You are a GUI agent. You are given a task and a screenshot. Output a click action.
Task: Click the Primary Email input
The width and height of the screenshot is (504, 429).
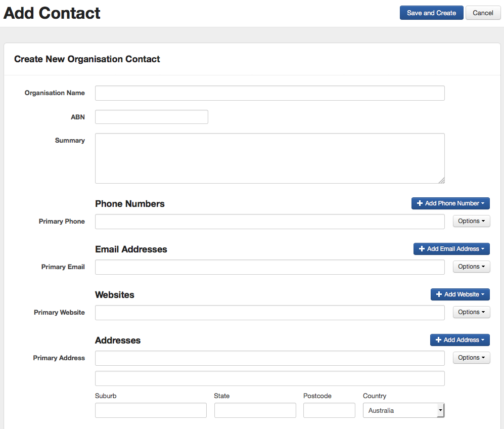269,267
